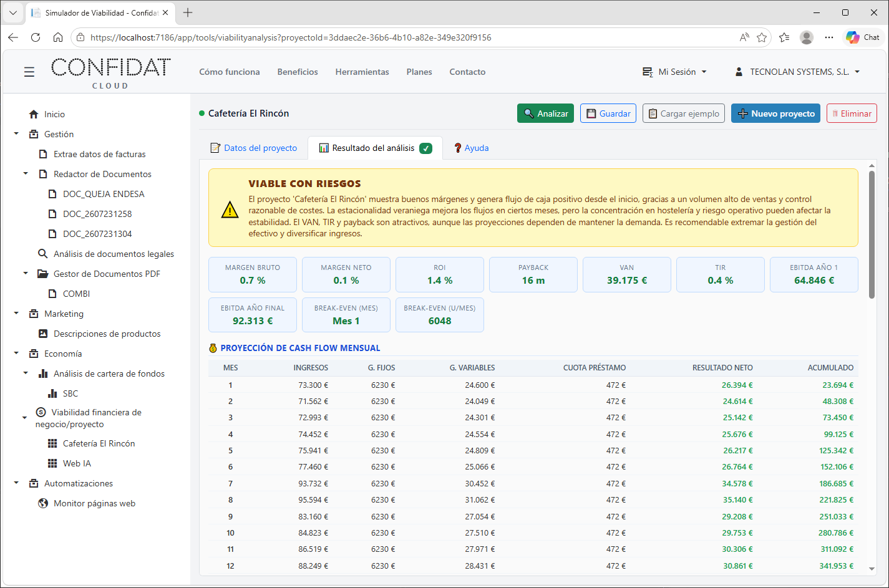Click the Análisis de documentos legales magnifier icon

tap(43, 254)
